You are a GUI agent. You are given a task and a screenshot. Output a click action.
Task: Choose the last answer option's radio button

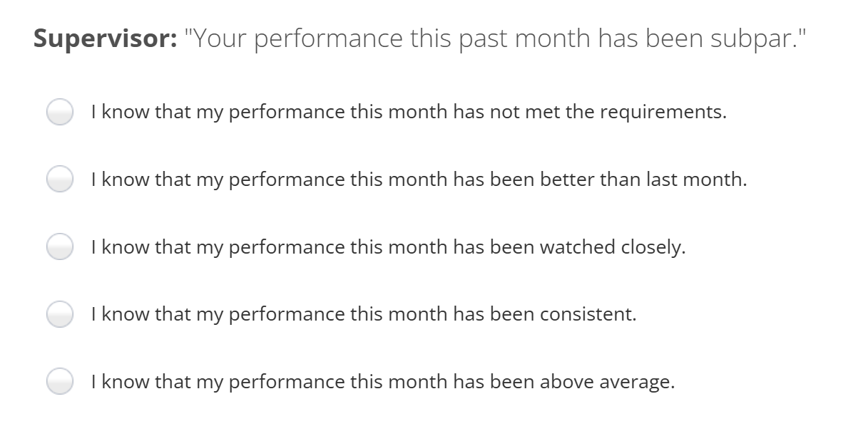click(59, 381)
